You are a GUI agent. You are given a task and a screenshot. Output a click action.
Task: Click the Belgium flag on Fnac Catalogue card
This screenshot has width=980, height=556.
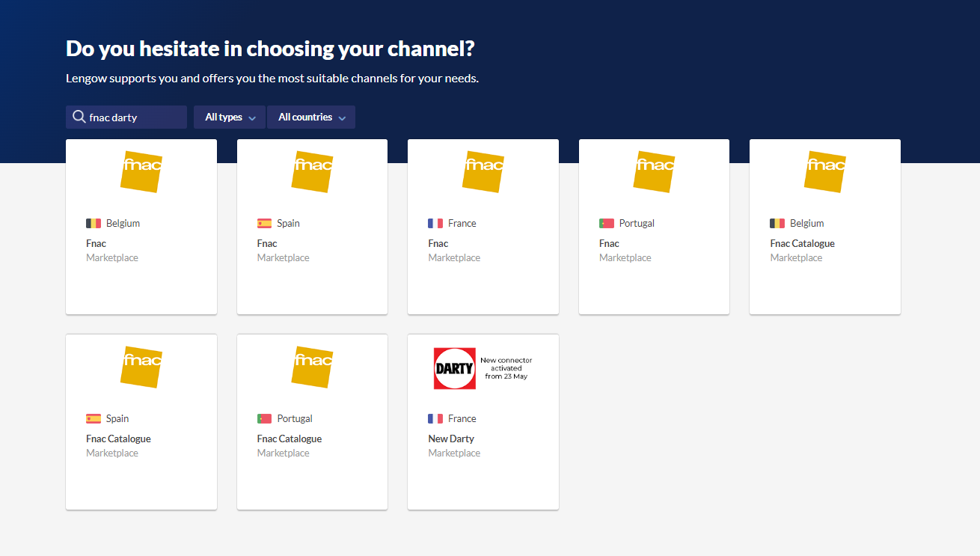coord(777,224)
